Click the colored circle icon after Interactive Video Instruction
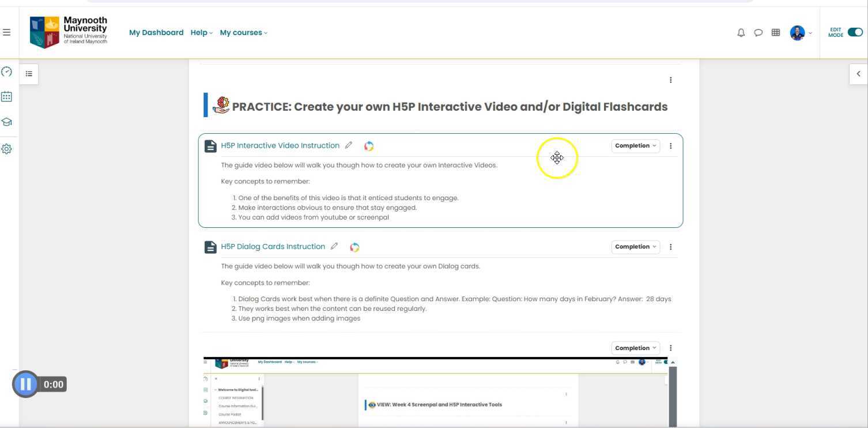This screenshot has height=428, width=868. [369, 146]
